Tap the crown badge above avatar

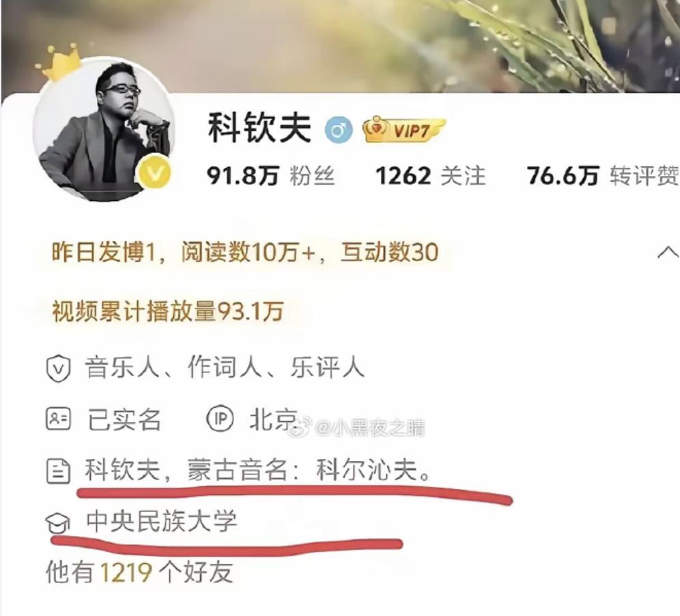(x=59, y=62)
